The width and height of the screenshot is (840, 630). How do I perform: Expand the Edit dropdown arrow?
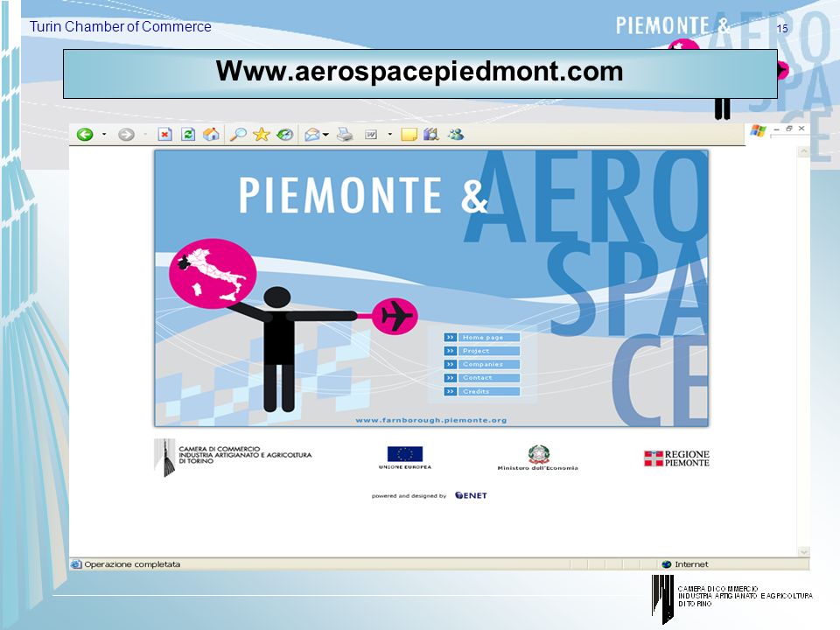(390, 134)
